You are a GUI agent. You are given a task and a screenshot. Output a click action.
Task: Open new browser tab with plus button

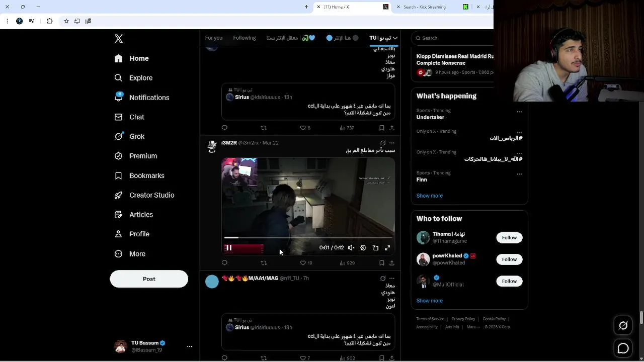pyautogui.click(x=306, y=7)
